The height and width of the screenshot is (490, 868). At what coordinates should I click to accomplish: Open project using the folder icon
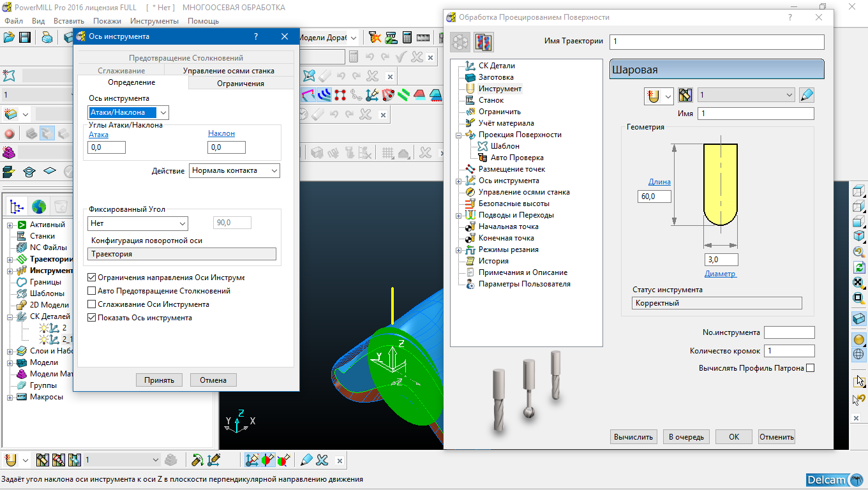coord(9,38)
